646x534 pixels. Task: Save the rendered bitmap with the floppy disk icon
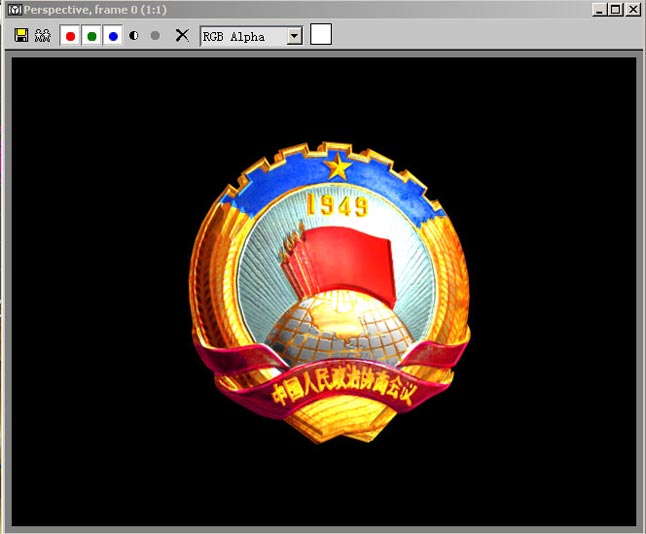pyautogui.click(x=21, y=35)
